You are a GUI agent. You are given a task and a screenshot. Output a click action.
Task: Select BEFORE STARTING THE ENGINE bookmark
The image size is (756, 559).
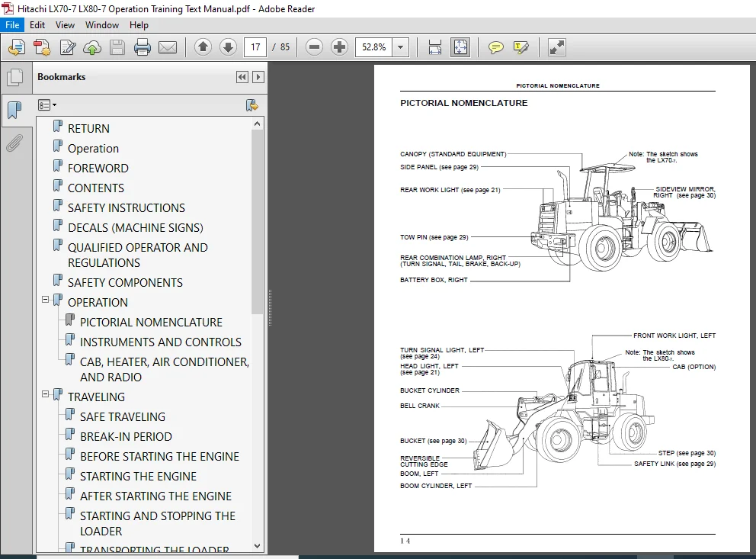(x=159, y=456)
